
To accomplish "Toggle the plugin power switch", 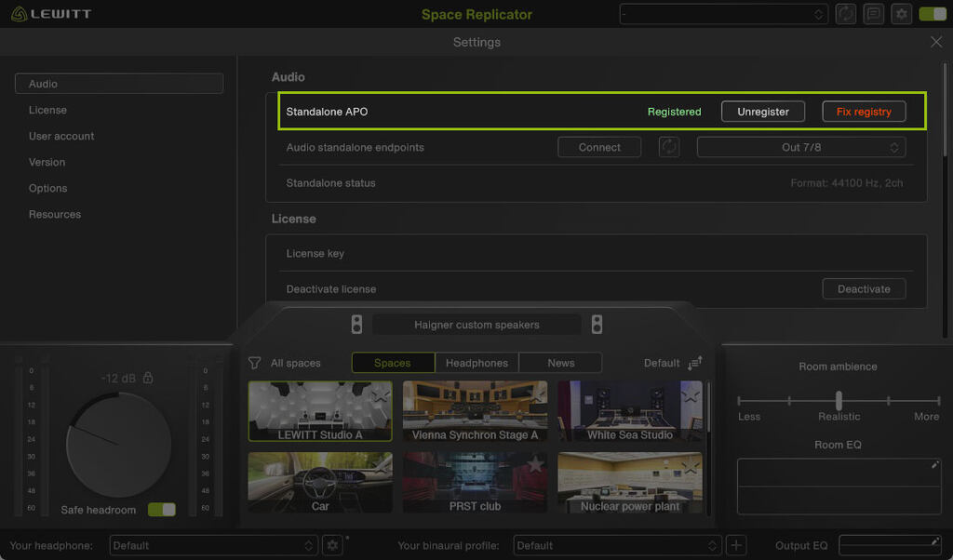I will (x=933, y=14).
